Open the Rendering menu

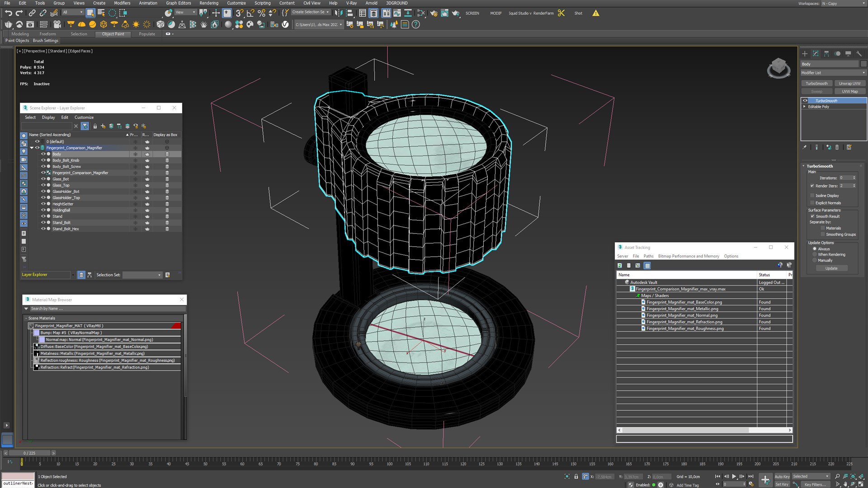[x=209, y=3]
